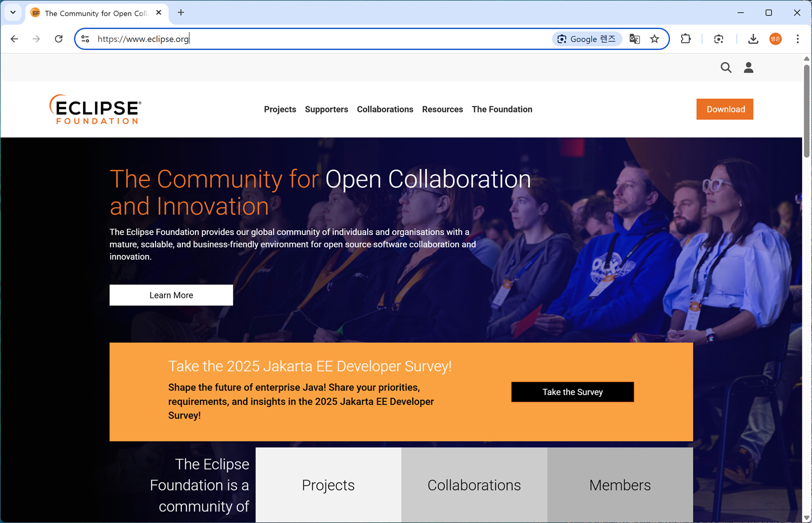Bookmark this page with star icon

pyautogui.click(x=655, y=39)
